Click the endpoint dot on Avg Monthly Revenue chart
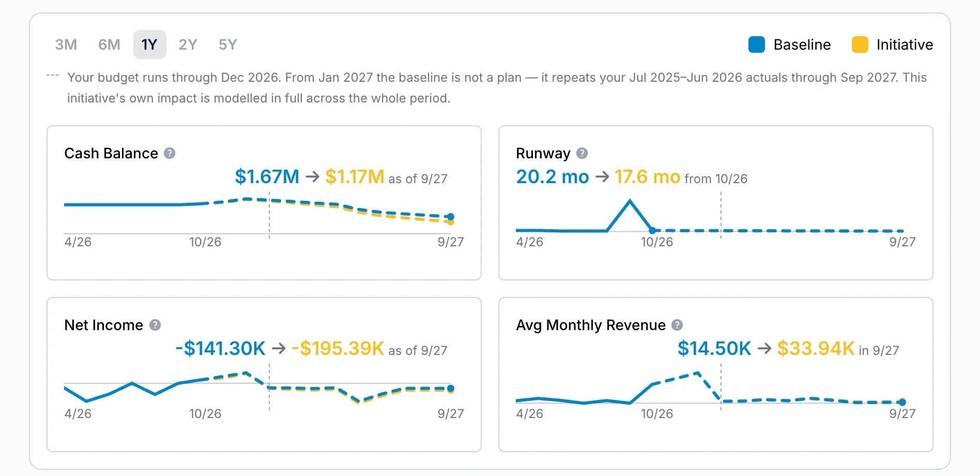 coord(902,402)
